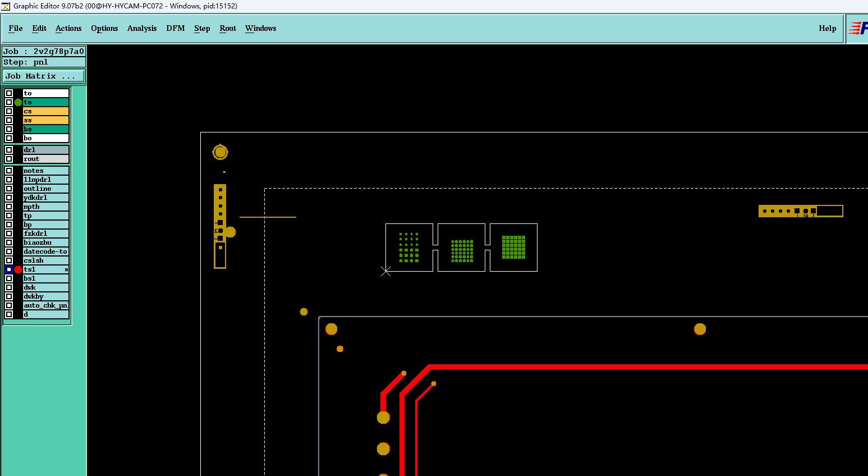868x476 pixels.
Task: Click the logo icon beside the Help menu
Action: [x=858, y=28]
